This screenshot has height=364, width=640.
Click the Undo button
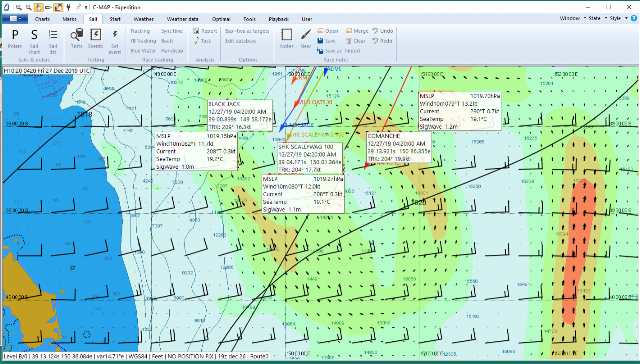click(x=383, y=31)
